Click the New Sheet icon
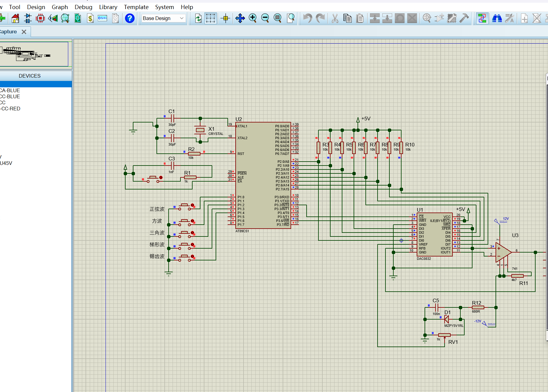 (524, 18)
